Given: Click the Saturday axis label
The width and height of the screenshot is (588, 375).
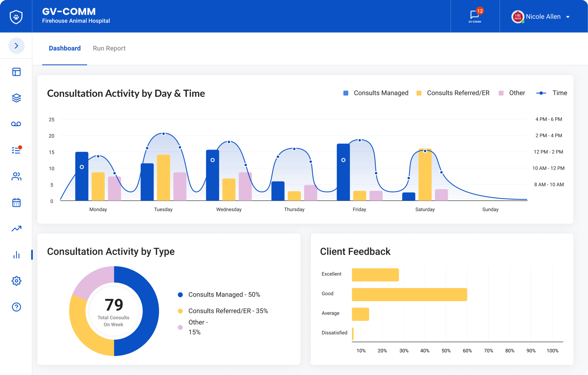Looking at the screenshot, I should click(x=425, y=209).
